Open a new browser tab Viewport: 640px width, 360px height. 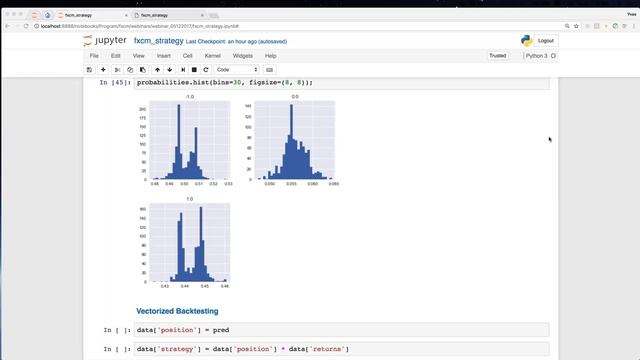pos(213,16)
